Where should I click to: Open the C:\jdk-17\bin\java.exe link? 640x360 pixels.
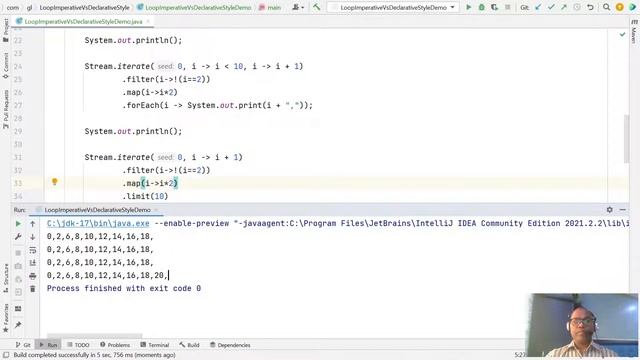coord(98,223)
